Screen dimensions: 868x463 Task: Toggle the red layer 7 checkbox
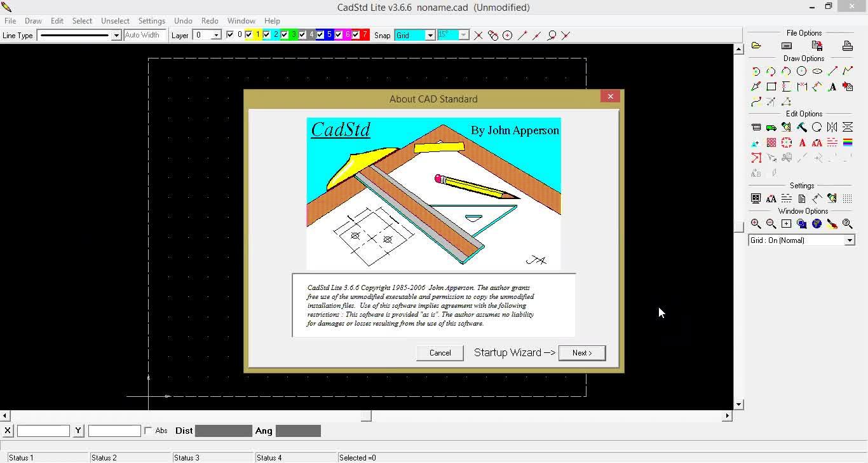[356, 35]
